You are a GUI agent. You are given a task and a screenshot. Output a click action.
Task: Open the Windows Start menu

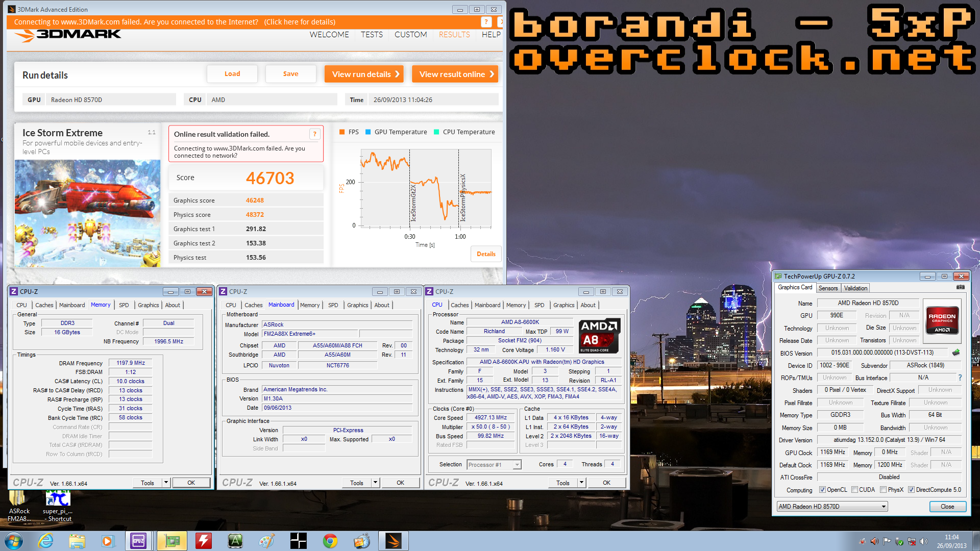(x=14, y=541)
